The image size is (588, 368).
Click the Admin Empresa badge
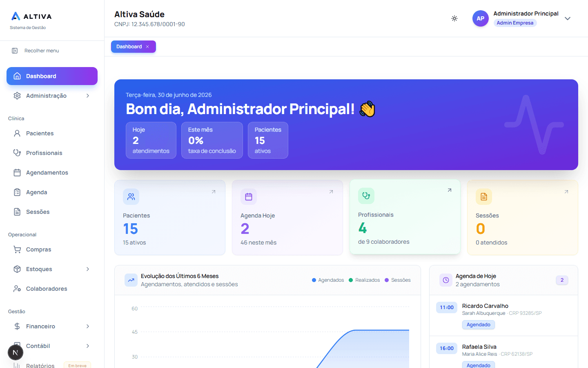tap(515, 23)
